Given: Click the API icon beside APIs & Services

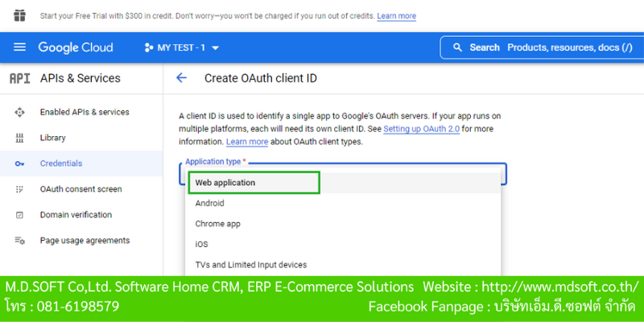Looking at the screenshot, I should (19, 78).
